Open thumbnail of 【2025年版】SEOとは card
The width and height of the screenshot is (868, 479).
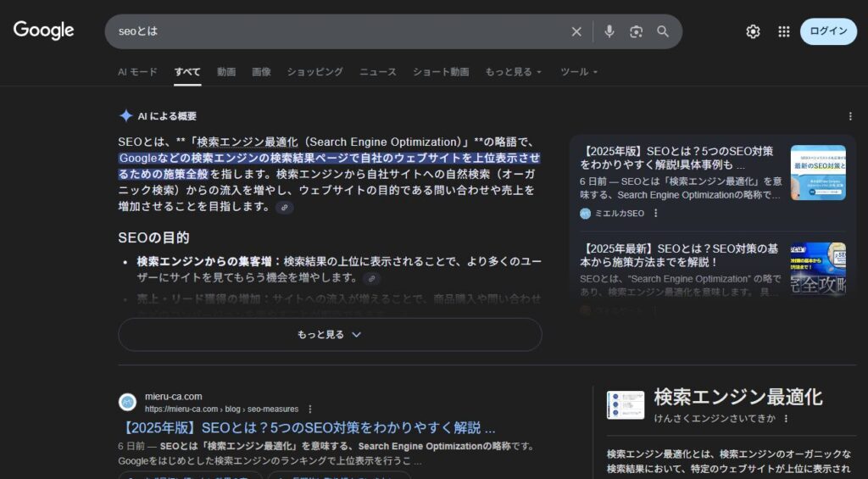(x=818, y=172)
